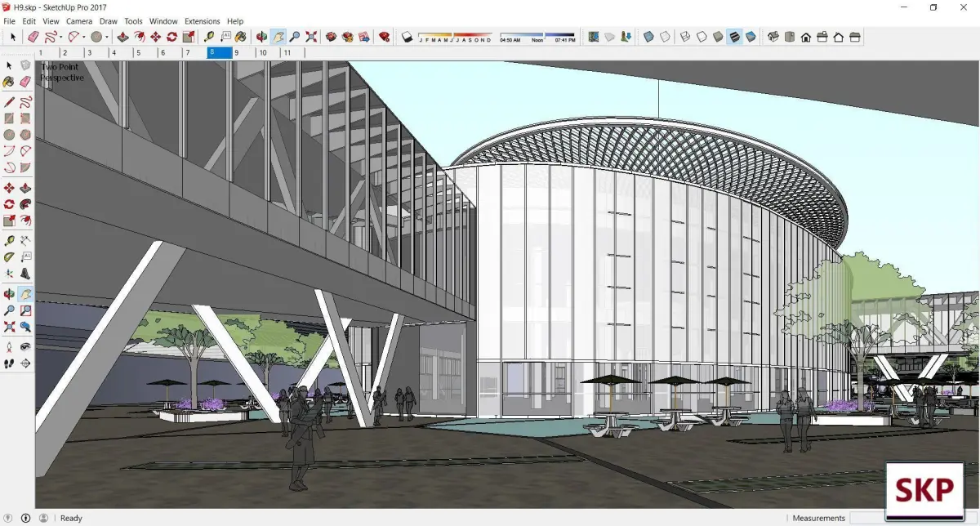Activate the Look Around eye tool
980x526 pixels.
[x=25, y=346]
